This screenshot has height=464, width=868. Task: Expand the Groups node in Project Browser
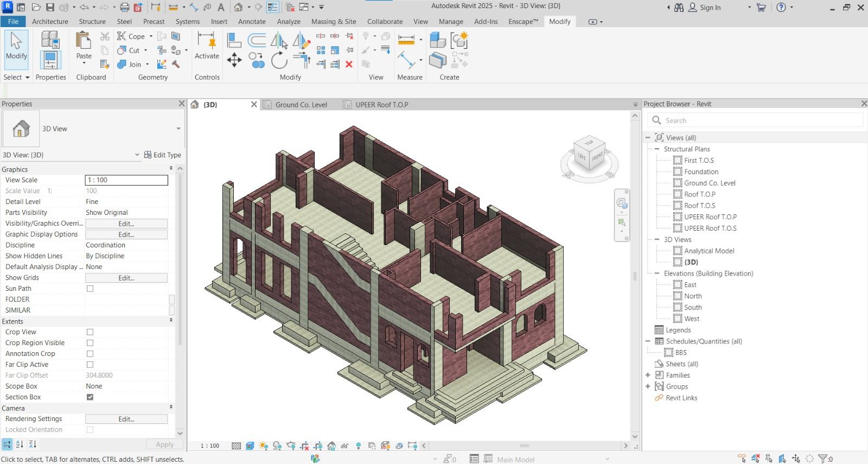tap(648, 386)
